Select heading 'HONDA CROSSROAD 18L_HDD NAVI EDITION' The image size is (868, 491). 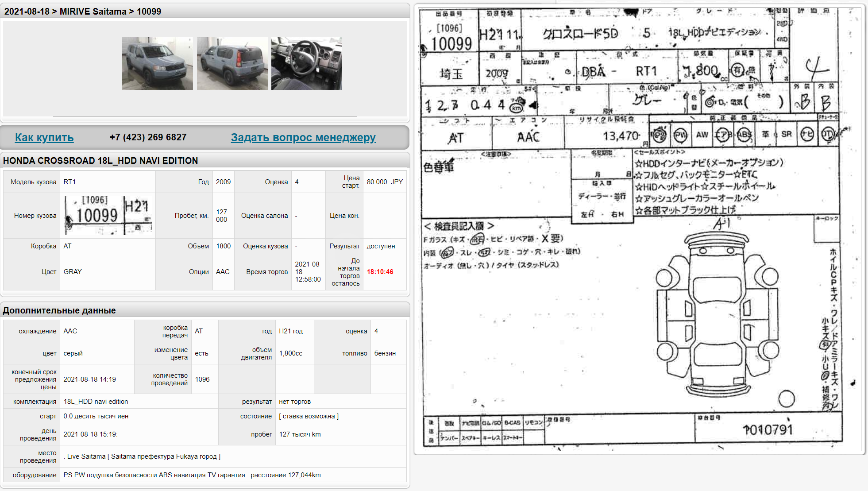pyautogui.click(x=100, y=161)
